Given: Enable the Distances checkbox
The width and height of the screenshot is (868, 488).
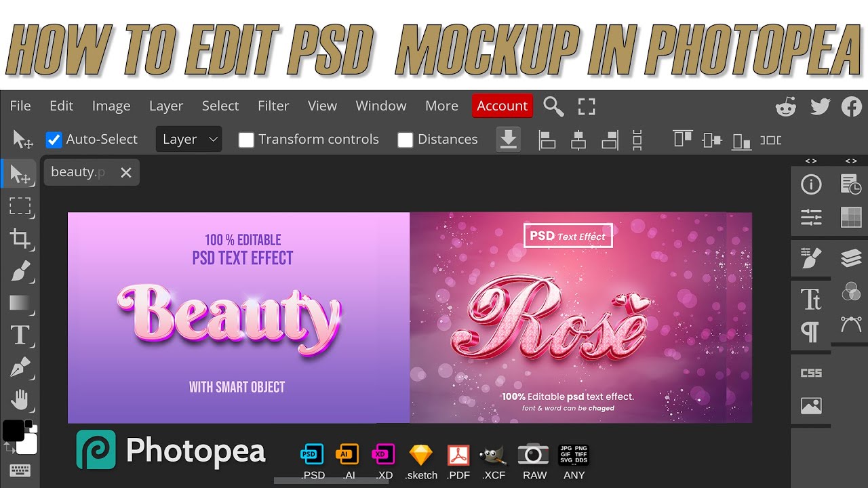Looking at the screenshot, I should (405, 140).
